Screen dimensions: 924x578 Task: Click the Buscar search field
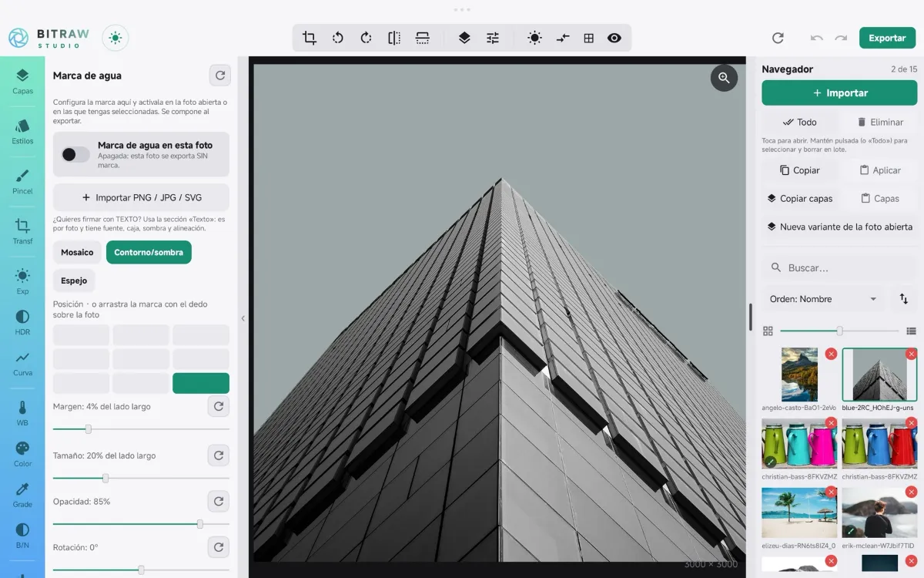coord(839,267)
